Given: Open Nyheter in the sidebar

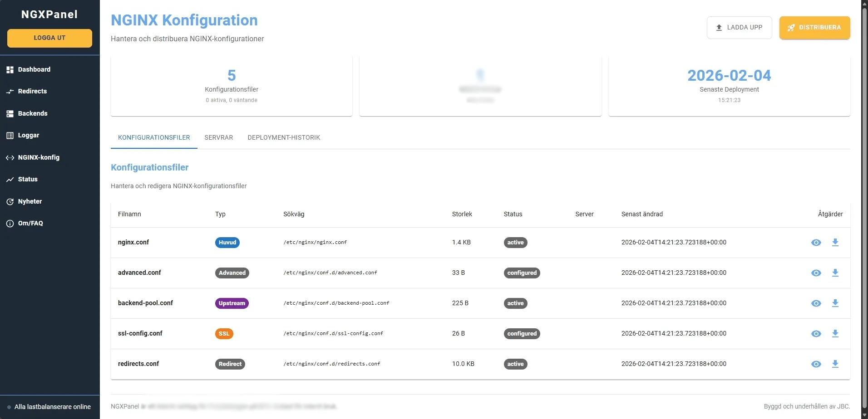Looking at the screenshot, I should coord(49,201).
